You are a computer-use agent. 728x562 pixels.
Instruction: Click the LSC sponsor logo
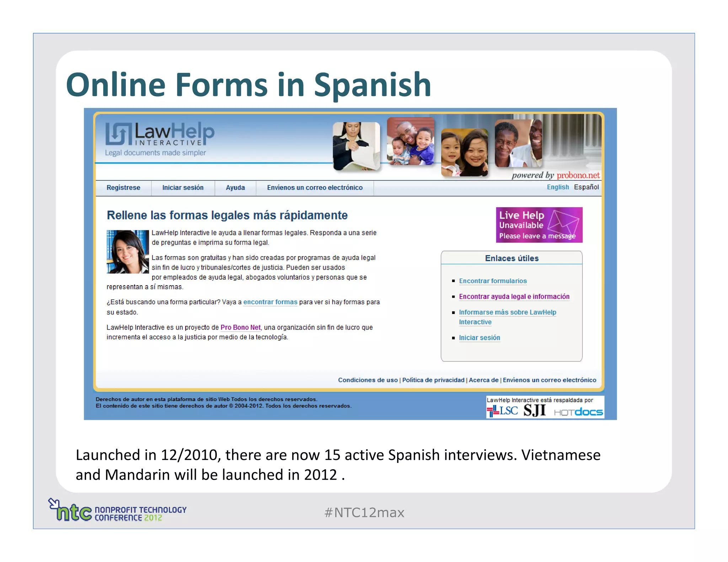502,411
